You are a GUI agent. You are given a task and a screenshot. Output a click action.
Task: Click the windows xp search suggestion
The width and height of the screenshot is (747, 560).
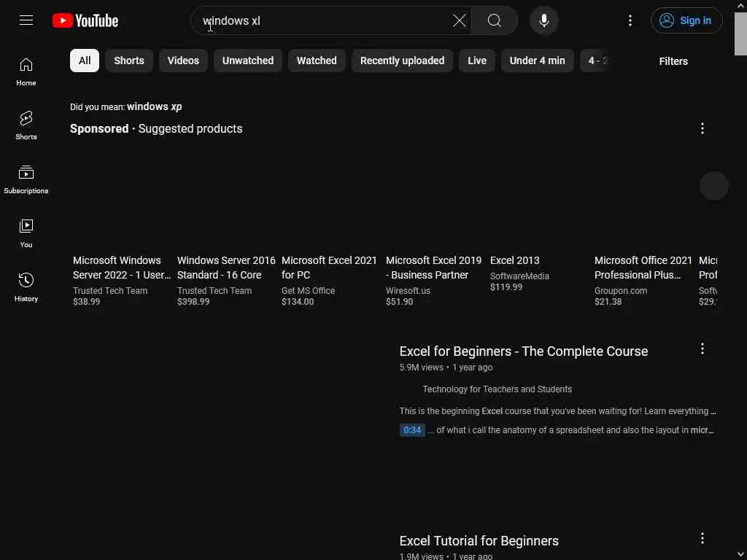coord(155,106)
